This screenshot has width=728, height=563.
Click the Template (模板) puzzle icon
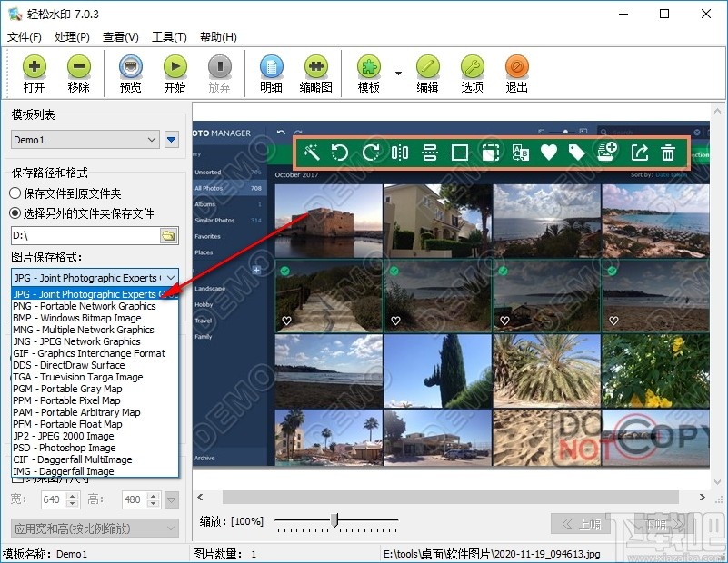coord(369,66)
